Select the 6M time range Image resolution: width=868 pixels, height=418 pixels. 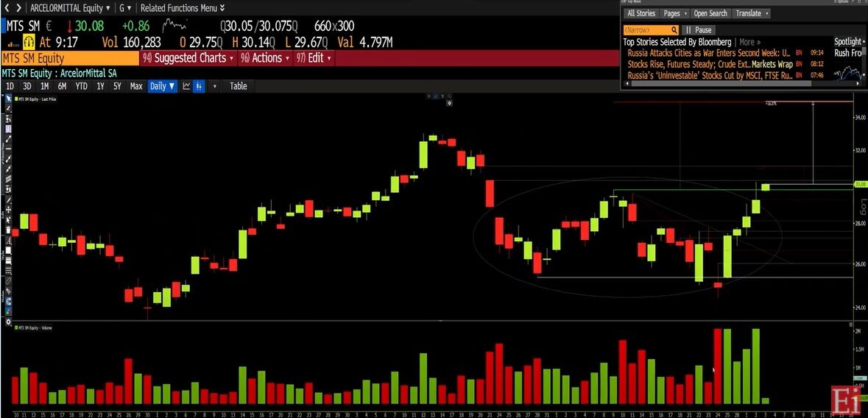pyautogui.click(x=62, y=86)
